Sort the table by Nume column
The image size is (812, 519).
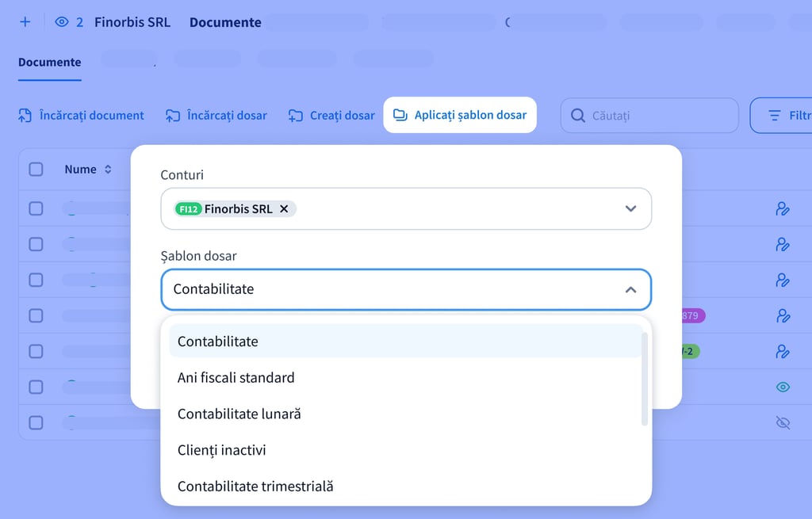(108, 170)
